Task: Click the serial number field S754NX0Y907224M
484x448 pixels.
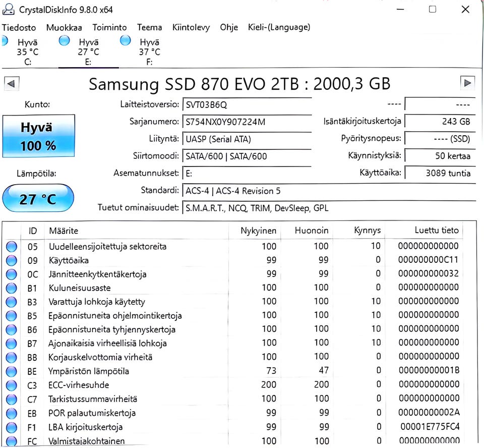Action: coord(247,122)
